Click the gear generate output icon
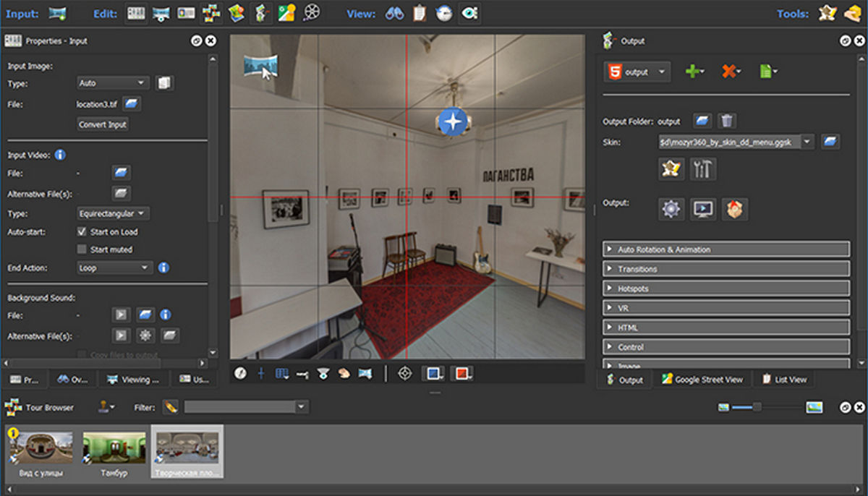The height and width of the screenshot is (496, 868). coord(671,209)
